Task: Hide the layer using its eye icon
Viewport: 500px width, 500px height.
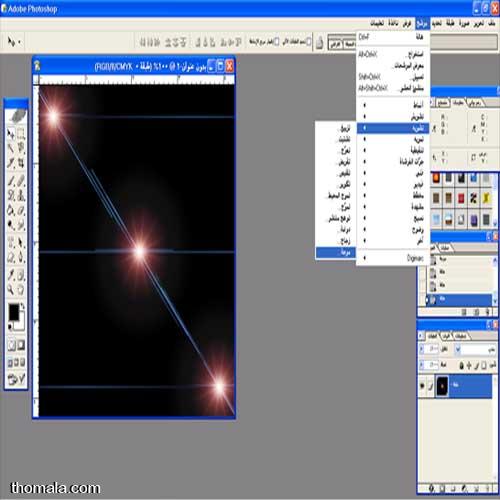Action: (422, 386)
